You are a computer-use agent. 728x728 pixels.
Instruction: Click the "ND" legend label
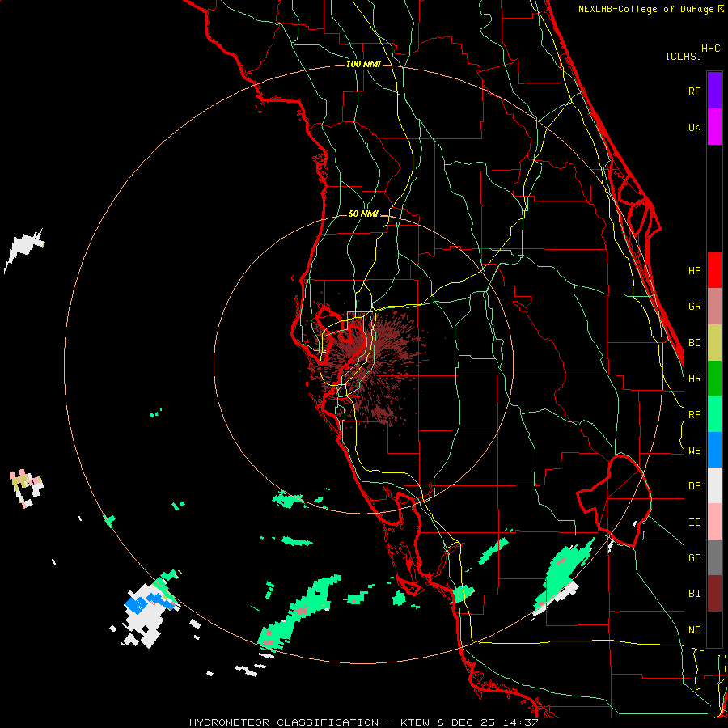(694, 629)
